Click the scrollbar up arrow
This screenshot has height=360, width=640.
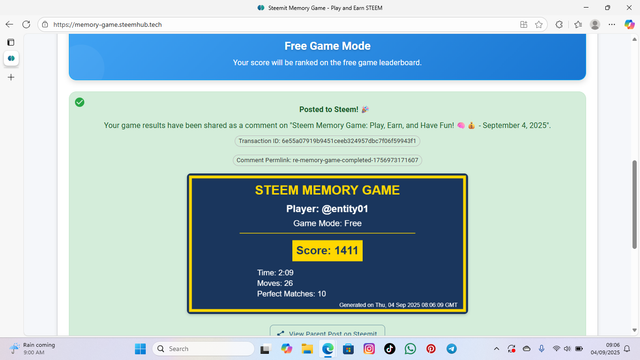(x=634, y=39)
